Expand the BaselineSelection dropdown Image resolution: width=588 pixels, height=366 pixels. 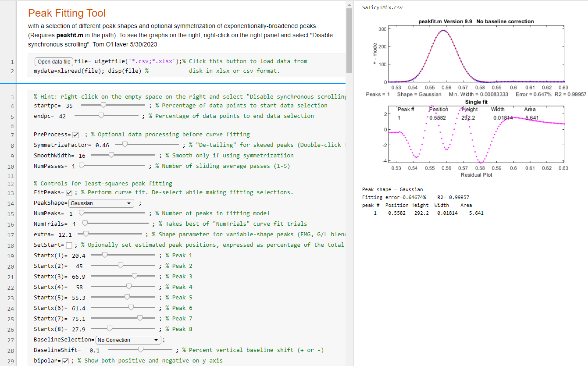tap(128, 340)
